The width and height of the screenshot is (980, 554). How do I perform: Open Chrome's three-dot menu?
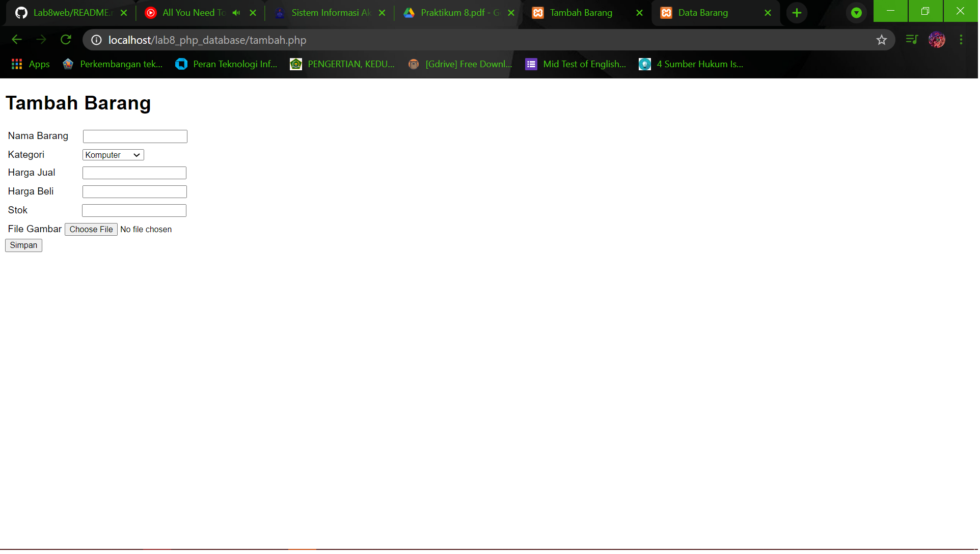click(962, 40)
